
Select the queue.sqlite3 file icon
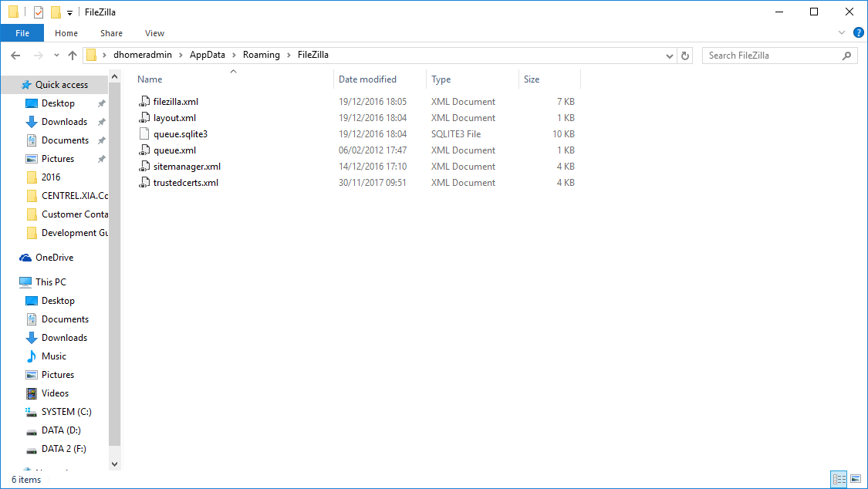point(144,134)
